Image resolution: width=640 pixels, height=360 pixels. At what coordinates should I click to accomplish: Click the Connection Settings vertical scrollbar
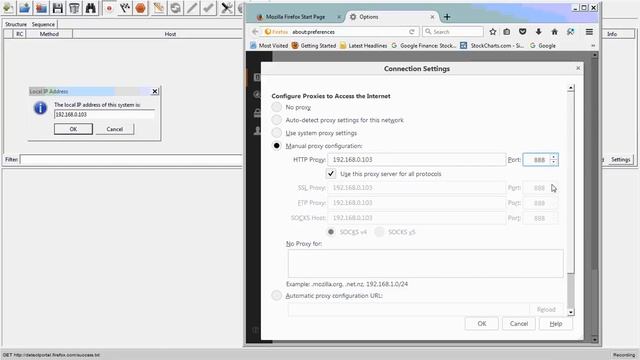coord(571,200)
